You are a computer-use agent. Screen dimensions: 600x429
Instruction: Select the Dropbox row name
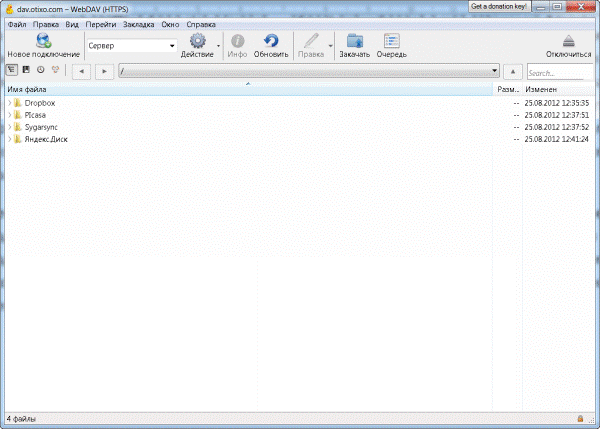[40, 103]
